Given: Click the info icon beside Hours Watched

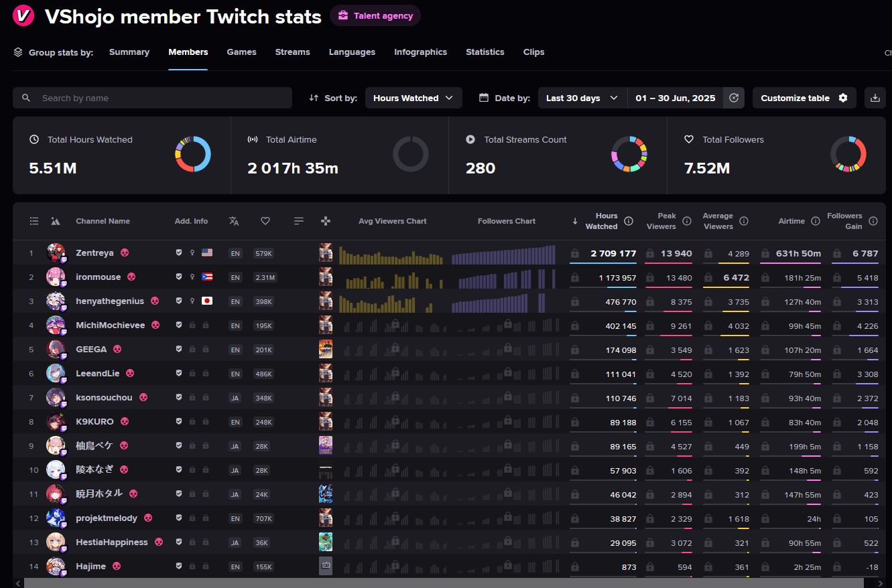Looking at the screenshot, I should tap(629, 221).
